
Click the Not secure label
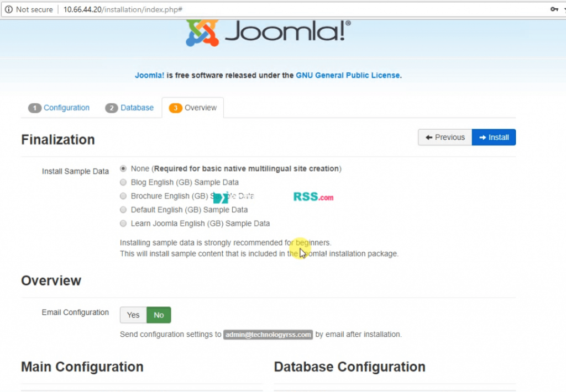(34, 9)
